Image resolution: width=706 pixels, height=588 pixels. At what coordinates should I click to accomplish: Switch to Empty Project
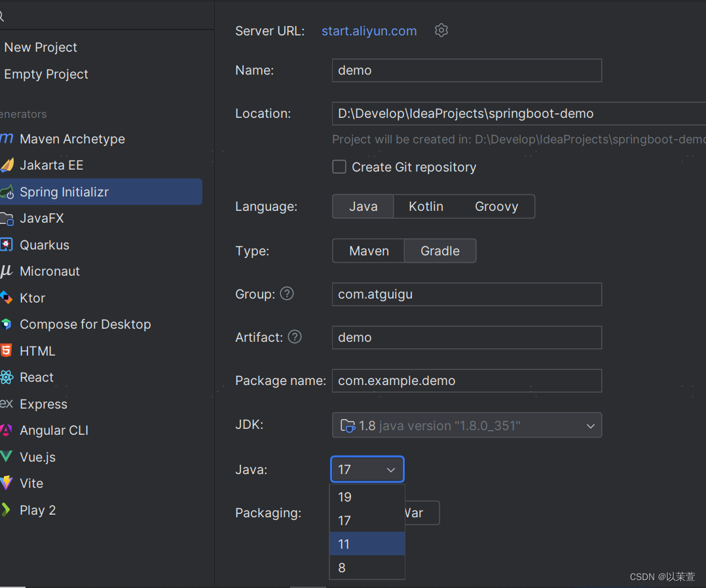coord(46,74)
